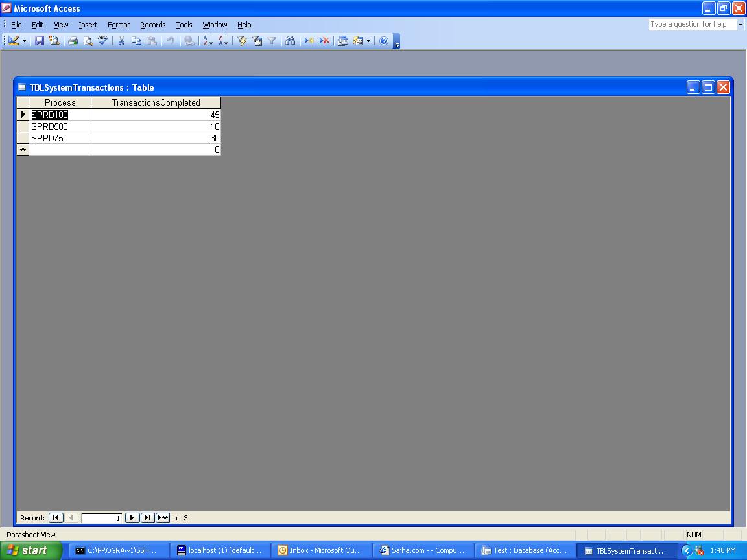Viewport: 747px width, 560px height.
Task: Click the record number input field
Action: point(102,518)
